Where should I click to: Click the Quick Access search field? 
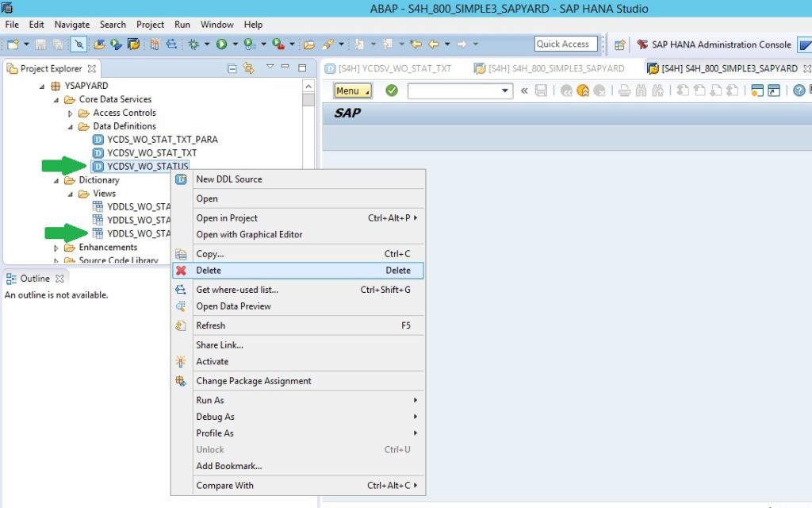(565, 44)
